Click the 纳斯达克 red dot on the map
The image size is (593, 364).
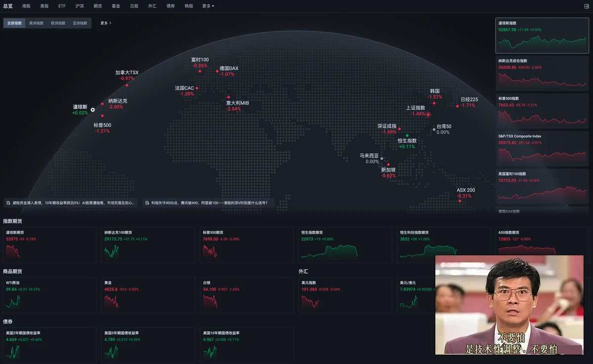102,104
